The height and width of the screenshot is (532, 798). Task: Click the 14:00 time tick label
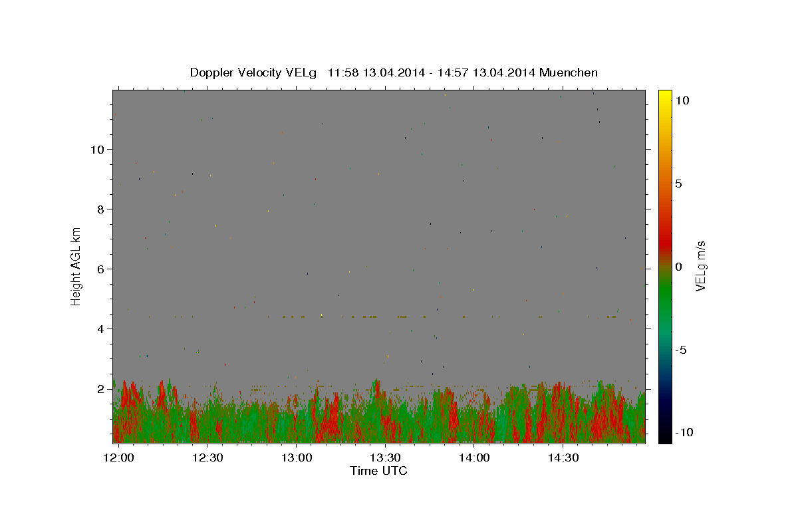coord(474,458)
